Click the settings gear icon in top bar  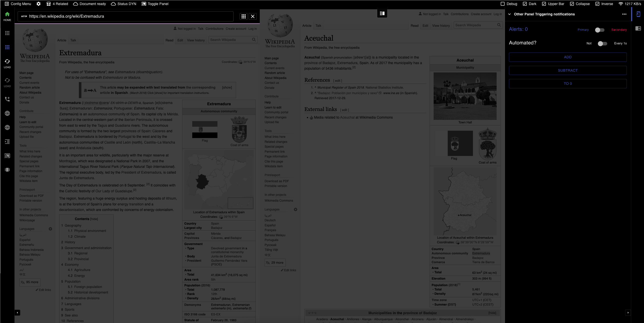point(39,4)
